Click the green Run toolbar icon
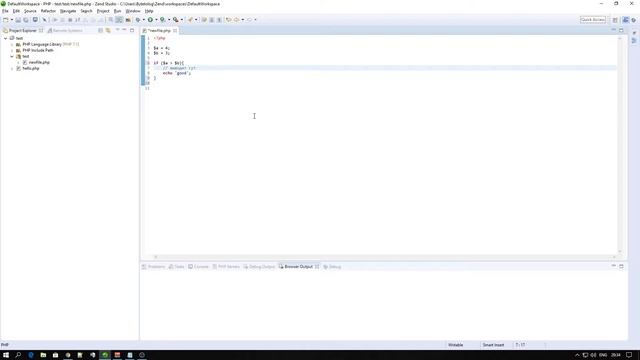 pyautogui.click(x=150, y=20)
